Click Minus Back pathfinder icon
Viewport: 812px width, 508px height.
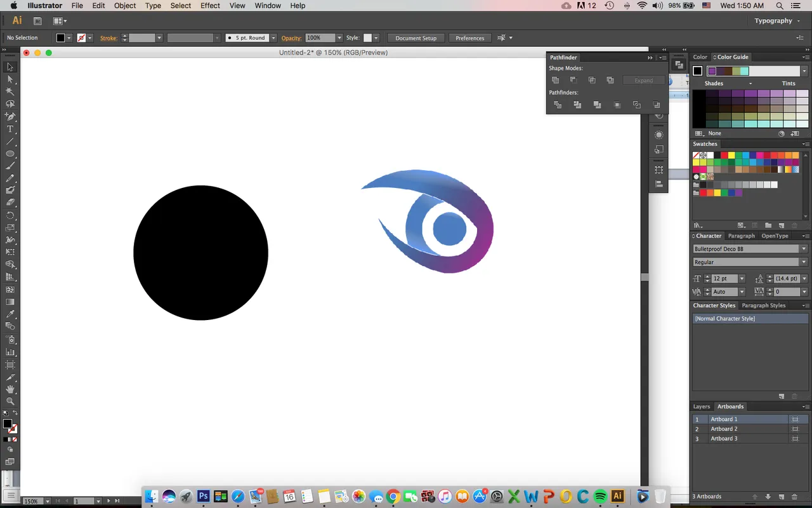(657, 105)
